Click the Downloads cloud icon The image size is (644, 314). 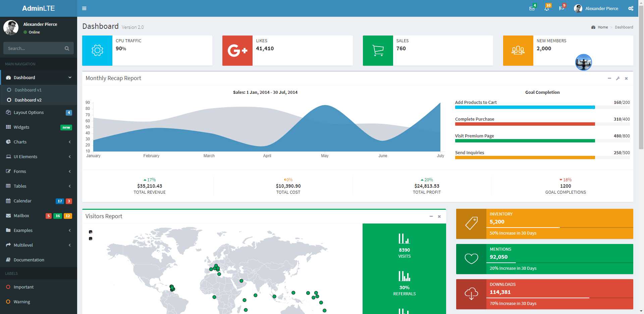471,294
